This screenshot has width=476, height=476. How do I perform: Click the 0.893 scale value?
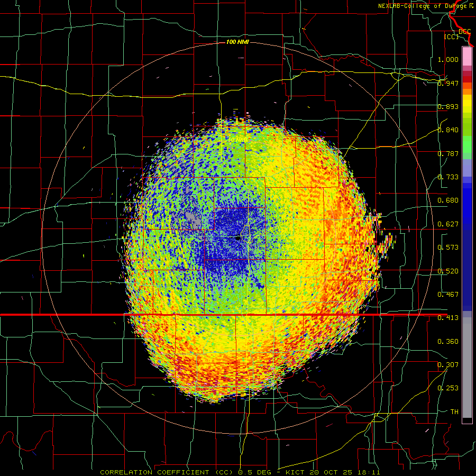coord(448,106)
